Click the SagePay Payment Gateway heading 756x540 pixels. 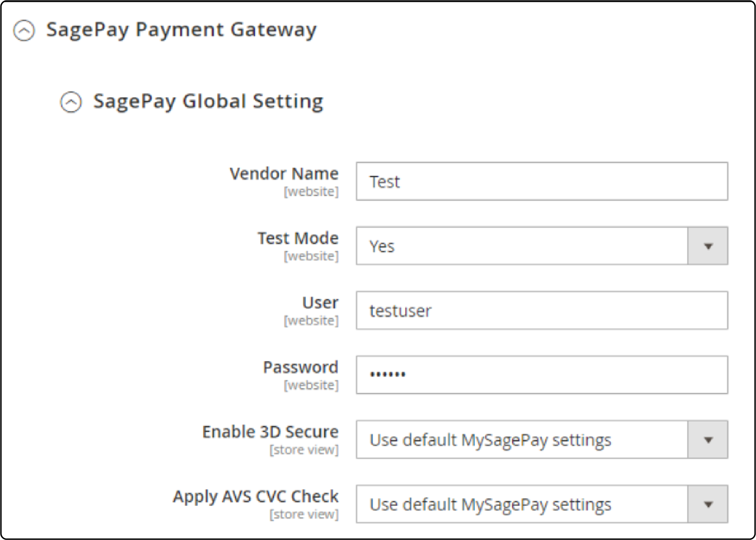click(181, 30)
